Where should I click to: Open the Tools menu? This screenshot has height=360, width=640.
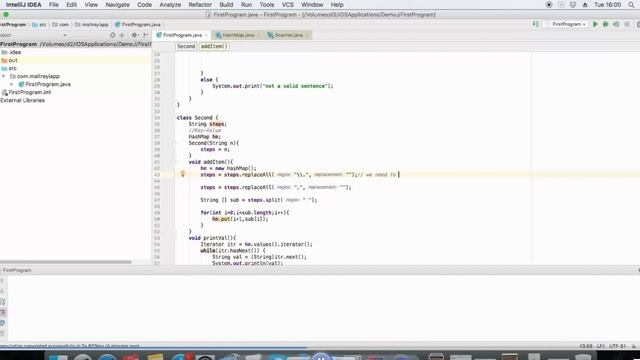(267, 5)
